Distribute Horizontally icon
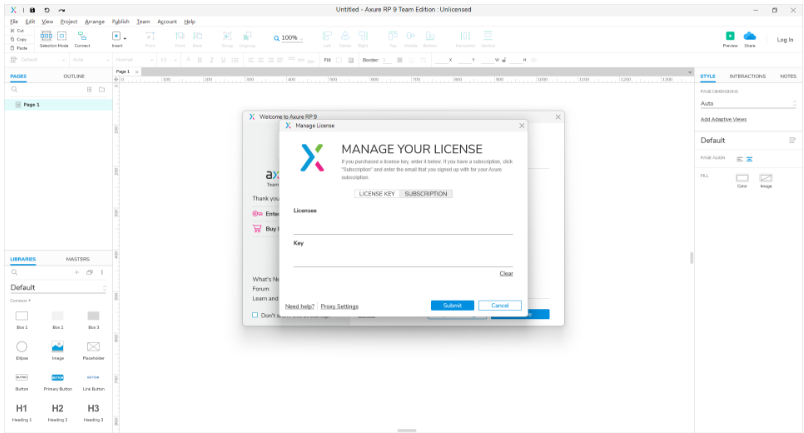 (x=465, y=38)
